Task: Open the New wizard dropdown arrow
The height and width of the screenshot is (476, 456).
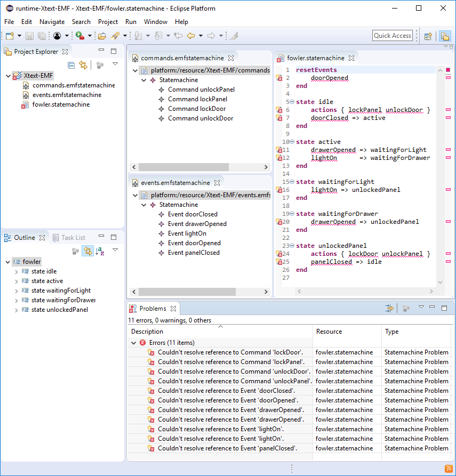Action: coord(19,36)
